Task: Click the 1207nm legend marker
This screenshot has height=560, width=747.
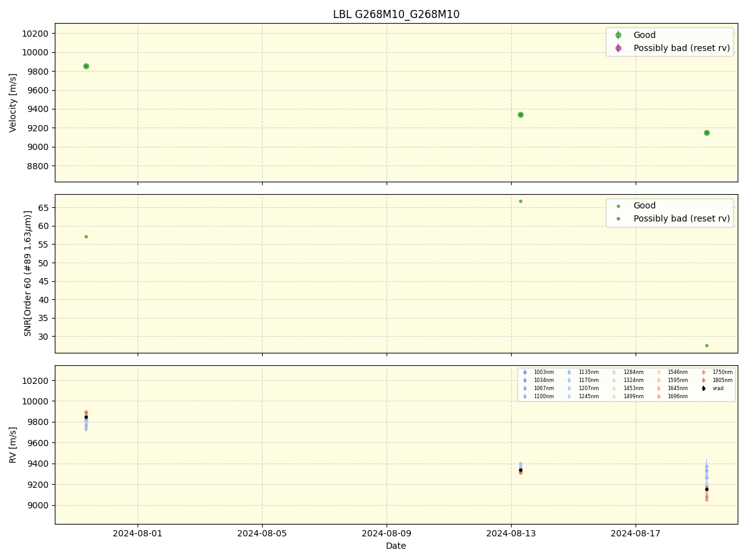Action: (570, 388)
